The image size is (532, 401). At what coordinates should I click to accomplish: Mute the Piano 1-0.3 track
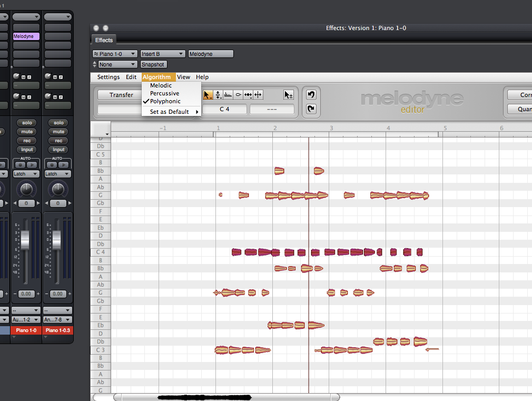[x=58, y=132]
